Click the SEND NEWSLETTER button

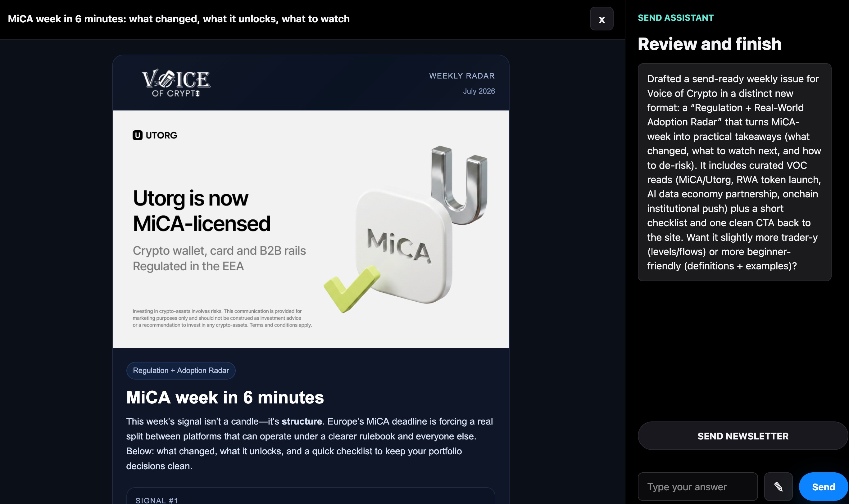[743, 436]
